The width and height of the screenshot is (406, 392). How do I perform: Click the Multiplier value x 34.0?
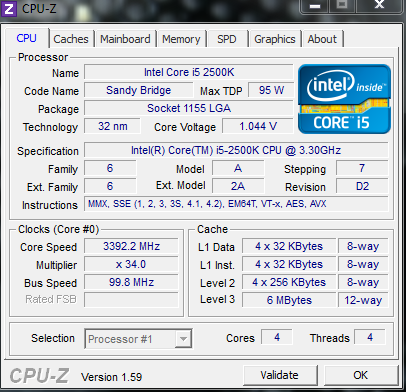[x=131, y=264]
